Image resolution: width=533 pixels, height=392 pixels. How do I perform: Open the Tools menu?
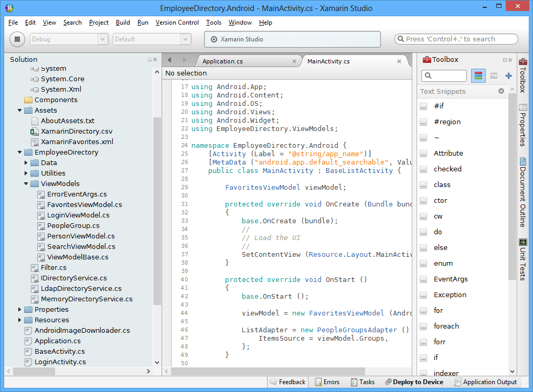(214, 23)
